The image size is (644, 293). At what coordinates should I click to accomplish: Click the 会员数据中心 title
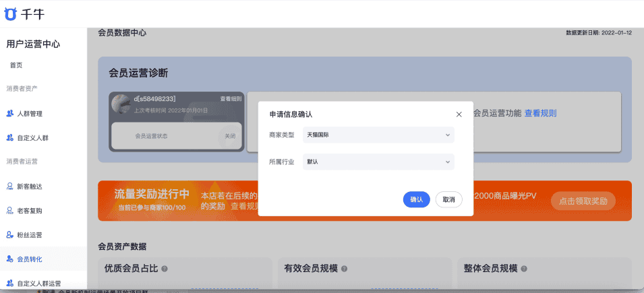tap(122, 33)
